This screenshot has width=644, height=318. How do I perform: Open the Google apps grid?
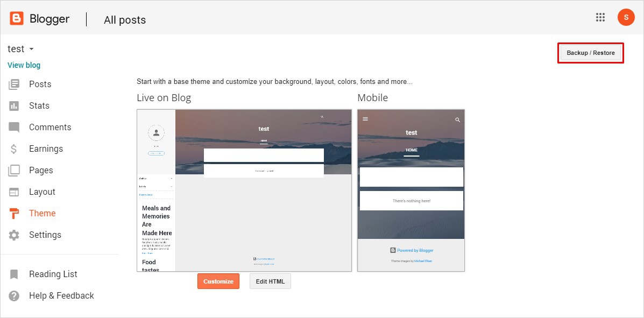coord(600,17)
